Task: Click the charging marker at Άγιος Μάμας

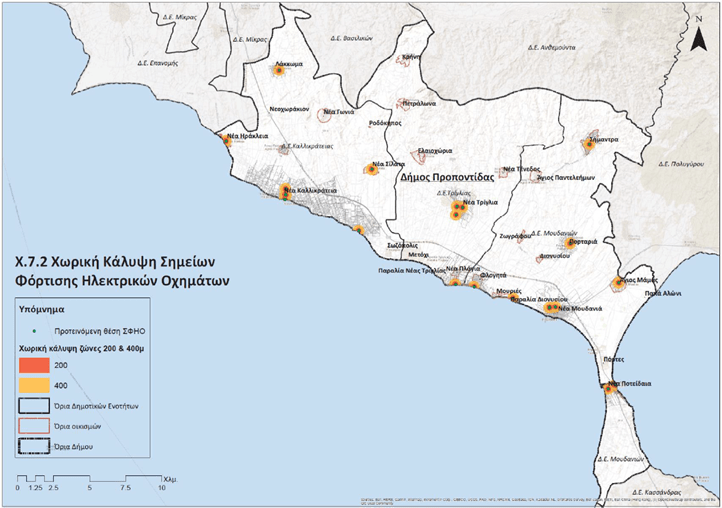Action: [x=619, y=282]
